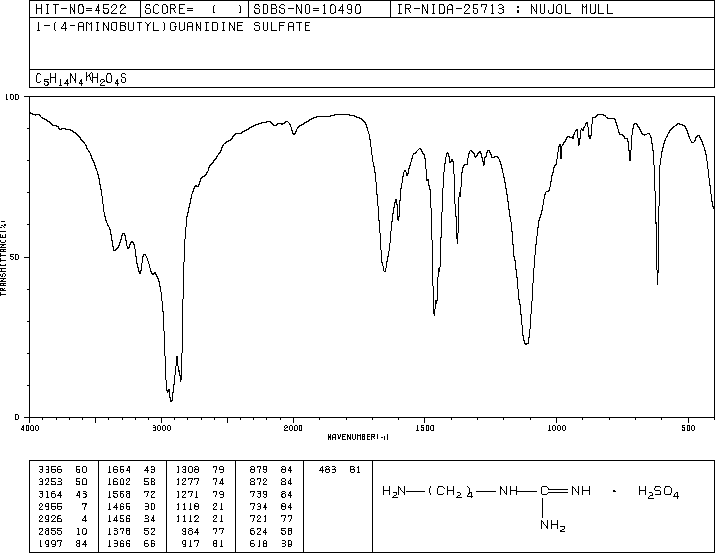Select peak table value "1664"
Screen dimensions: 715x553
pos(119,470)
